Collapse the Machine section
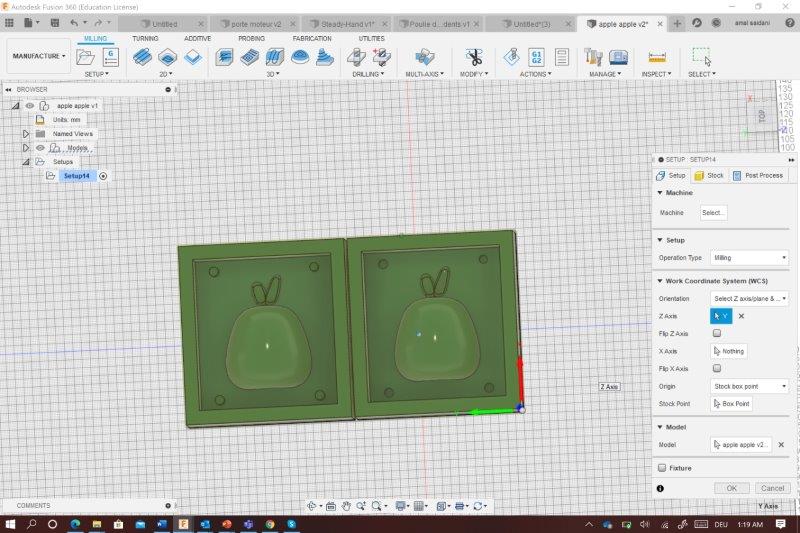 click(x=660, y=193)
